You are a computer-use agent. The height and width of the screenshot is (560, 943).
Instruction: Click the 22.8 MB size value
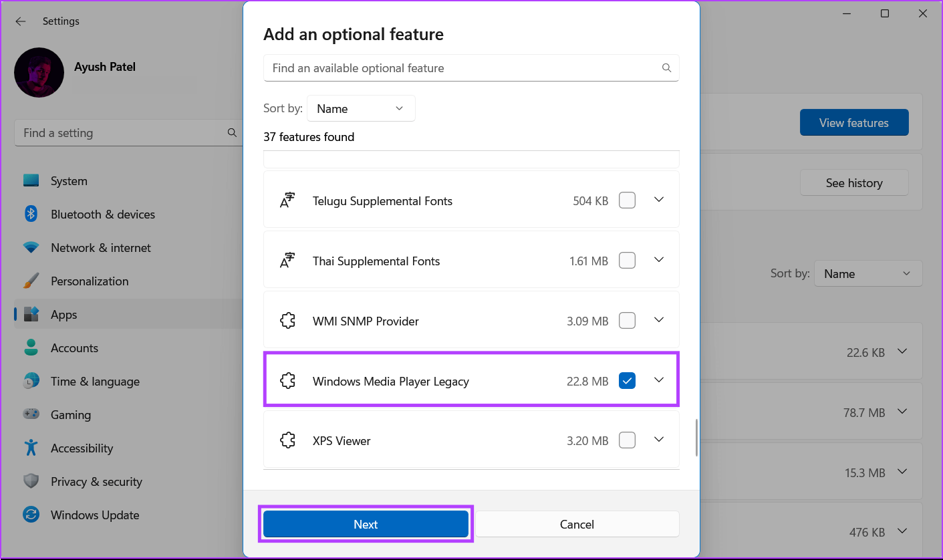pos(587,382)
